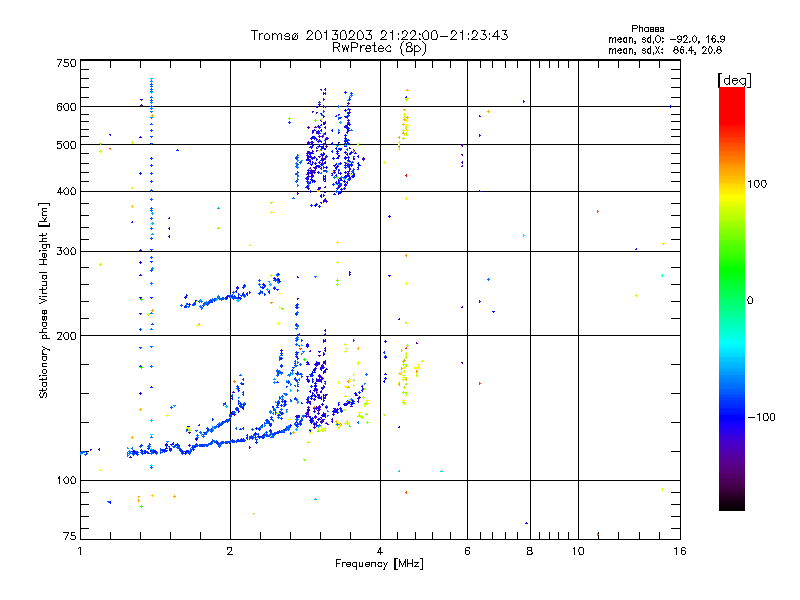Click the color bar at the -100 degree level
800x600 pixels.
(732, 417)
